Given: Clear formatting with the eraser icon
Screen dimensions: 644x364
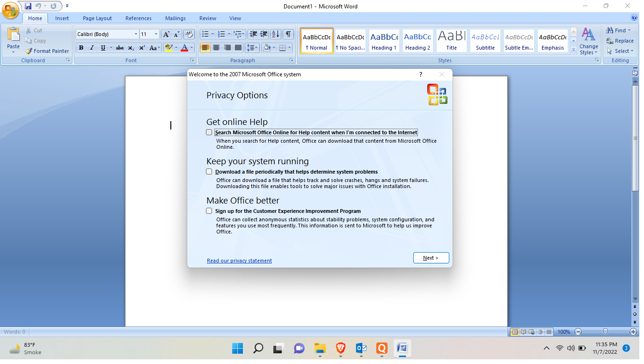Looking at the screenshot, I should coord(189,34).
